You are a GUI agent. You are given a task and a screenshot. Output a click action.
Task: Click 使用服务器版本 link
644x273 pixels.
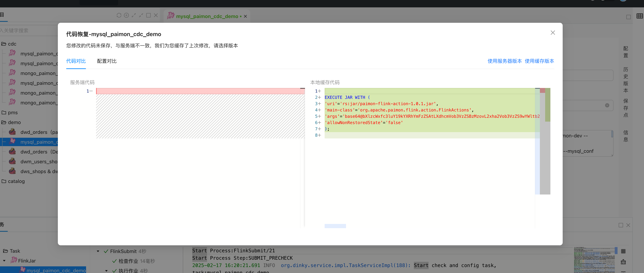pyautogui.click(x=504, y=61)
